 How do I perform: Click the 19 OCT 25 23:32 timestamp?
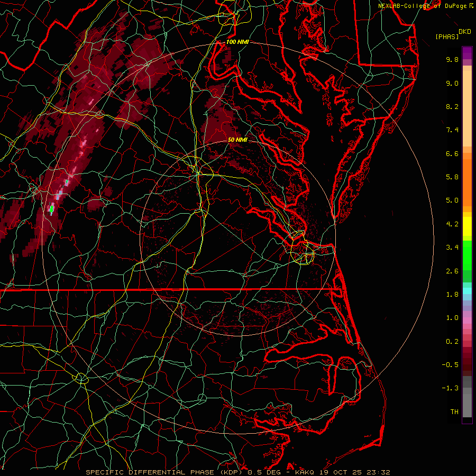[354, 472]
